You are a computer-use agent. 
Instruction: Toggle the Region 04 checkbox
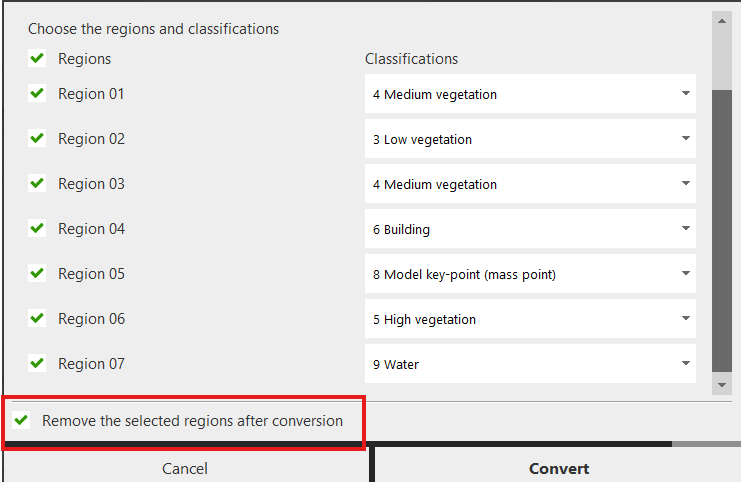point(37,228)
